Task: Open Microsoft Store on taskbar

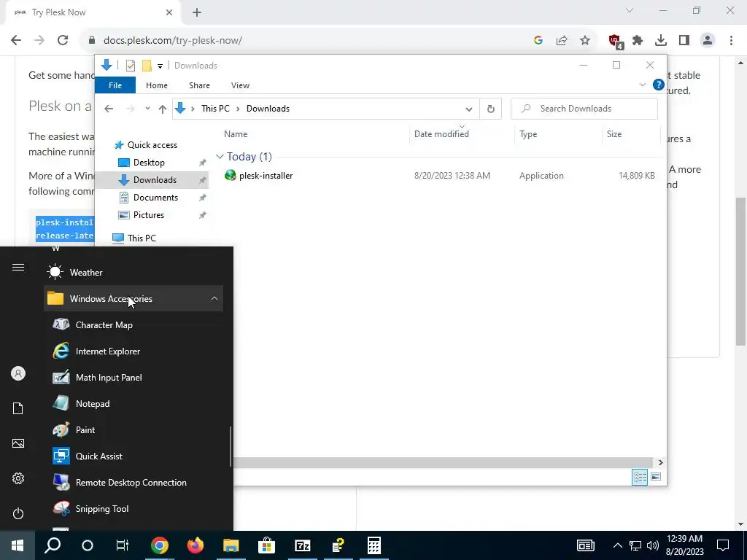Action: pos(267,545)
